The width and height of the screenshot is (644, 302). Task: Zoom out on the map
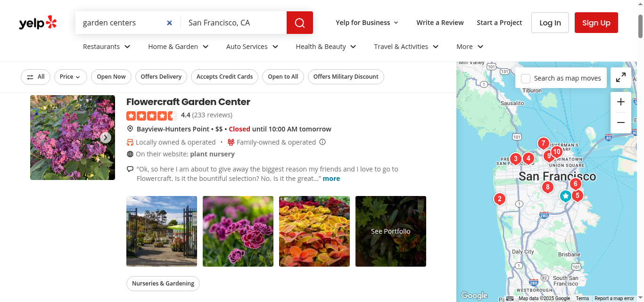(621, 122)
